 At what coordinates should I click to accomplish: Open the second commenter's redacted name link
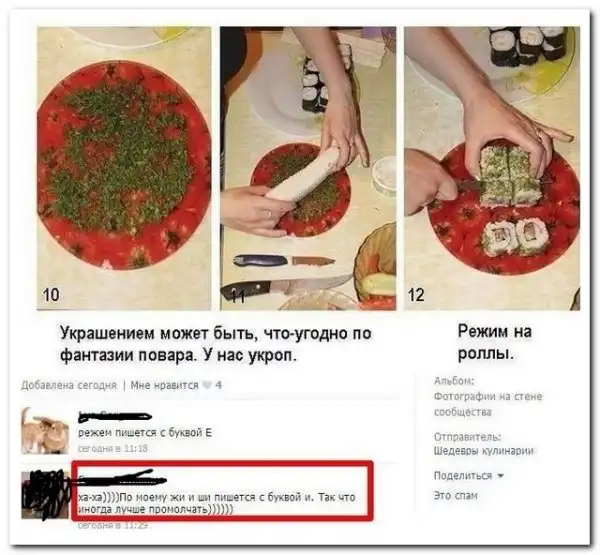(122, 477)
